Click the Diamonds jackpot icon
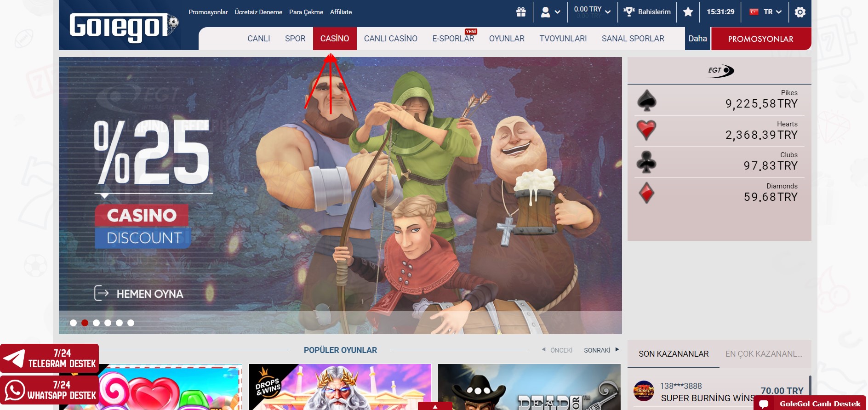The height and width of the screenshot is (410, 868). pos(647,193)
